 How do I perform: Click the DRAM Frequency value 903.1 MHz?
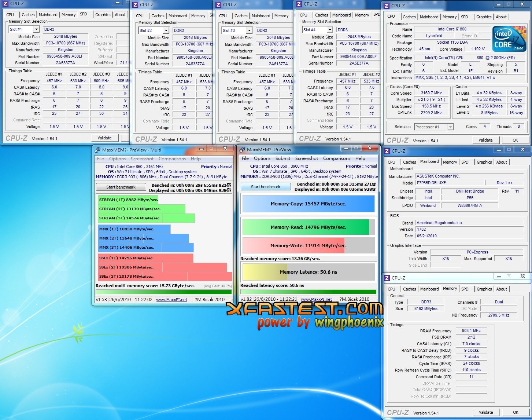pyautogui.click(x=471, y=330)
